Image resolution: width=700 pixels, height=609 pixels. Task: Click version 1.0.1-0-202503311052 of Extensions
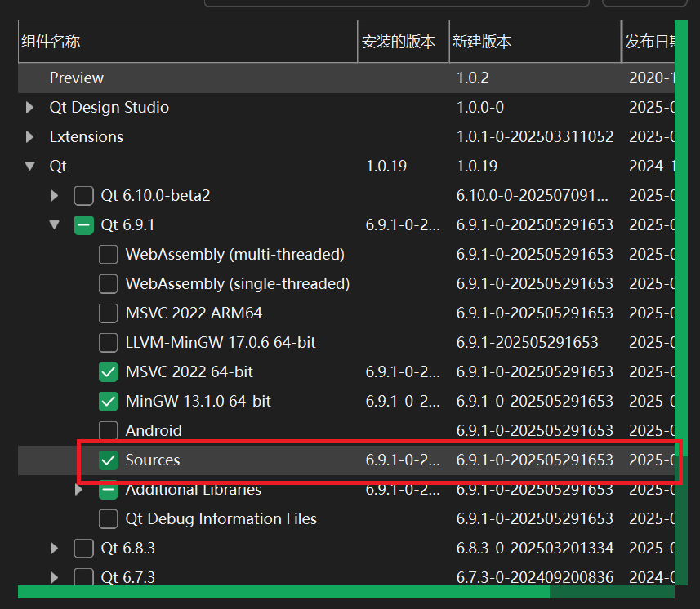tap(535, 137)
